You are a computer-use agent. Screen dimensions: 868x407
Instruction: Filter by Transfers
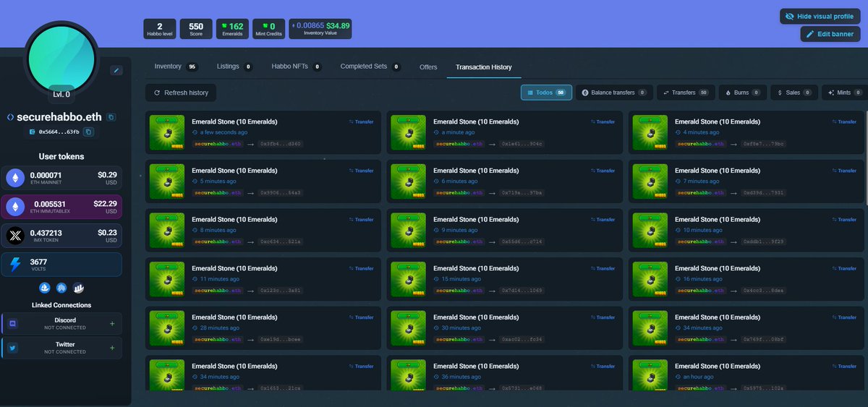pyautogui.click(x=686, y=93)
